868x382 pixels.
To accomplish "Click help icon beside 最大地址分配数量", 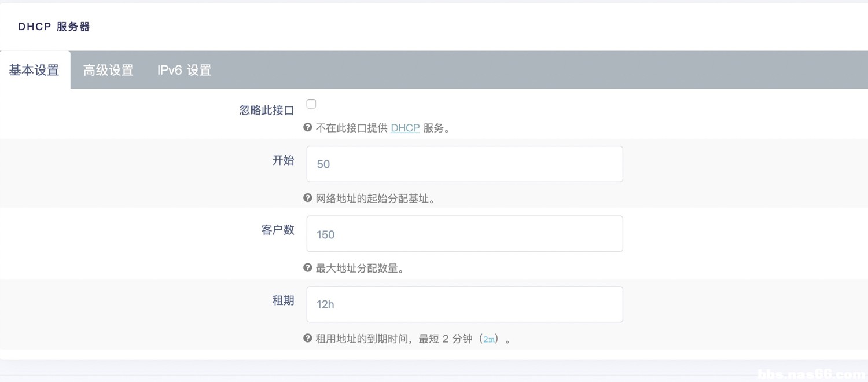I will coord(308,268).
